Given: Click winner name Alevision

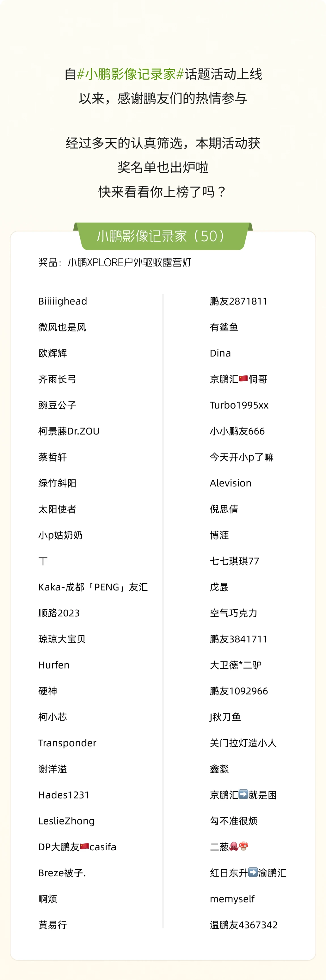Looking at the screenshot, I should pos(231,483).
